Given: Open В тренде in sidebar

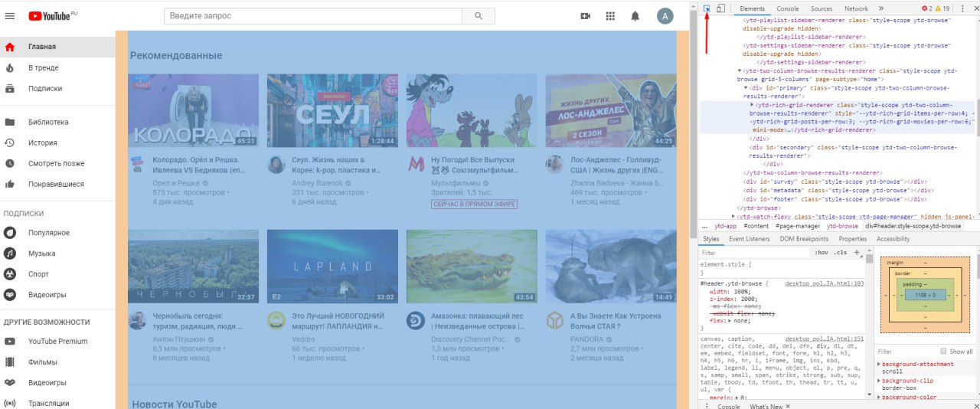Looking at the screenshot, I should [x=57, y=67].
